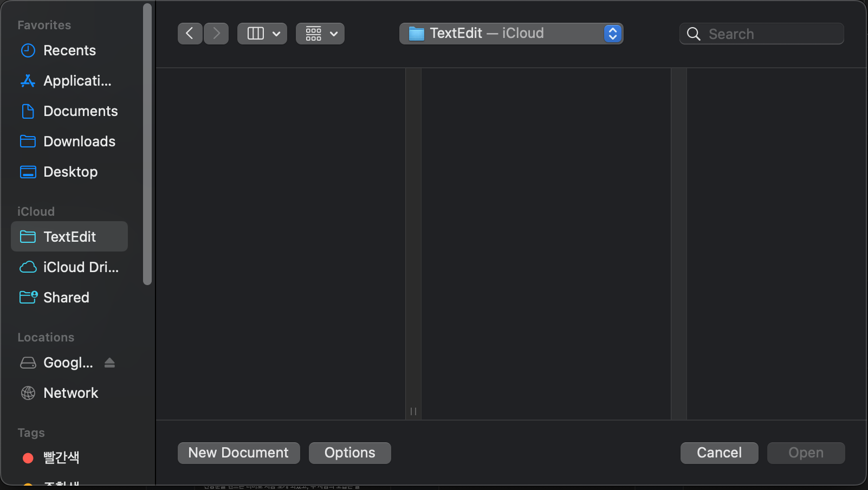Click the iCloud Drive cloud icon
Screen dimensions: 868x490
28,267
